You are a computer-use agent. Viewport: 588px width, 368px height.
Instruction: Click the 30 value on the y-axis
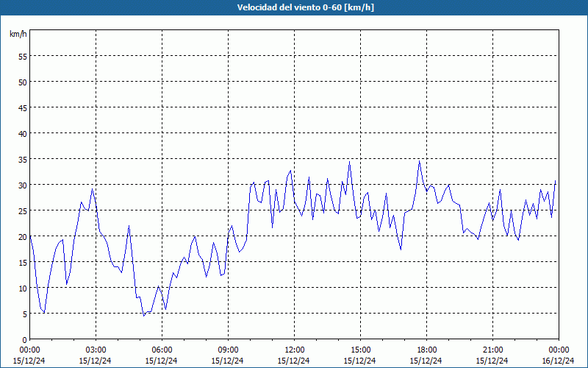coord(23,185)
